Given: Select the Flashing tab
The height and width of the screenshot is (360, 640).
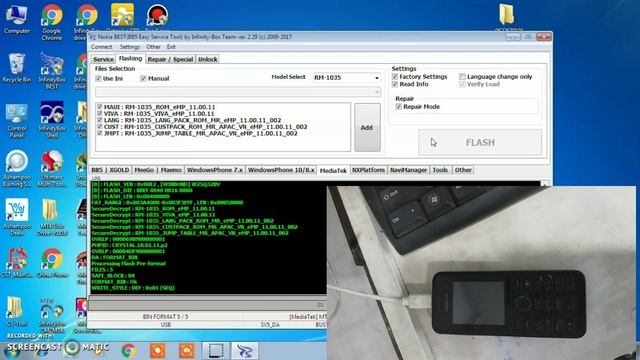Looking at the screenshot, I should (130, 58).
